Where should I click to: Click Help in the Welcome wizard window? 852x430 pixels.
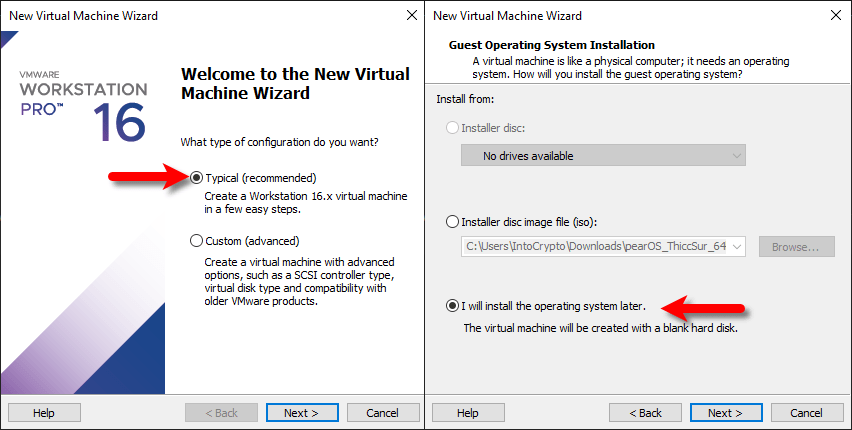(x=44, y=413)
